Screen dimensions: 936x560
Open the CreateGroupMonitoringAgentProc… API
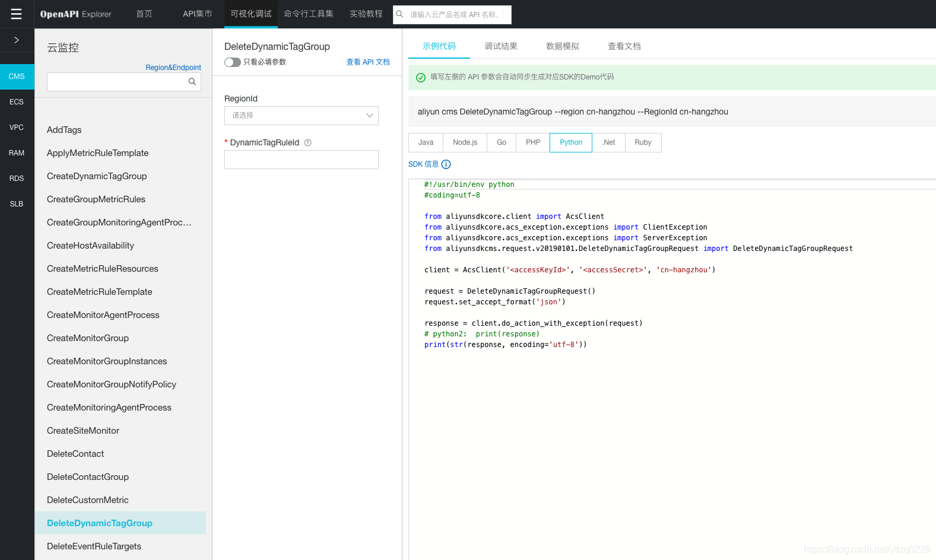120,222
